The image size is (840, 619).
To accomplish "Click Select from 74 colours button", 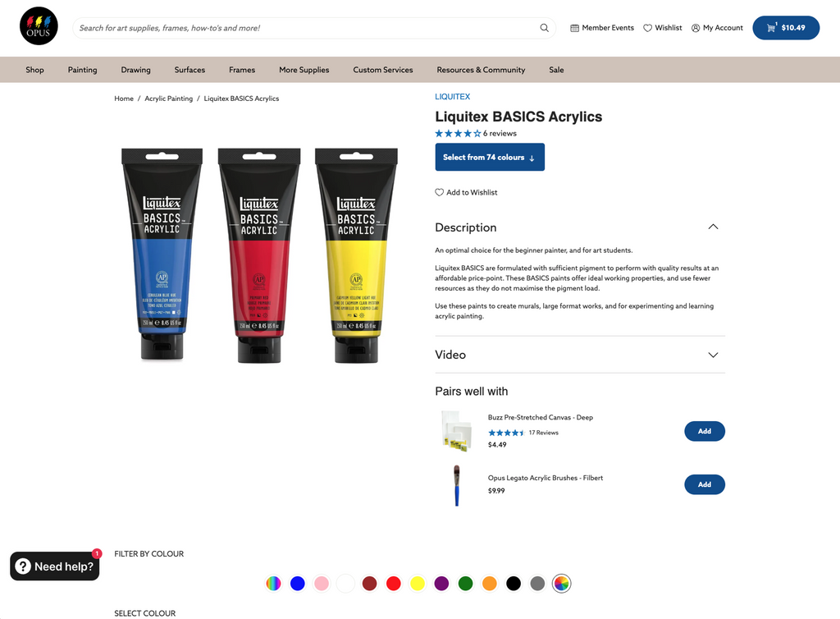I will point(490,157).
